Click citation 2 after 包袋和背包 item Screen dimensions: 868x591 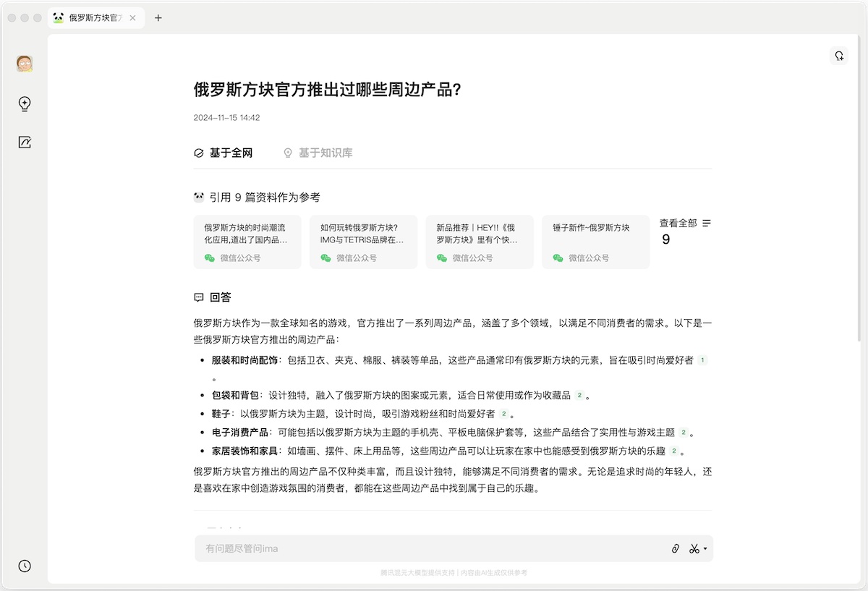(579, 396)
